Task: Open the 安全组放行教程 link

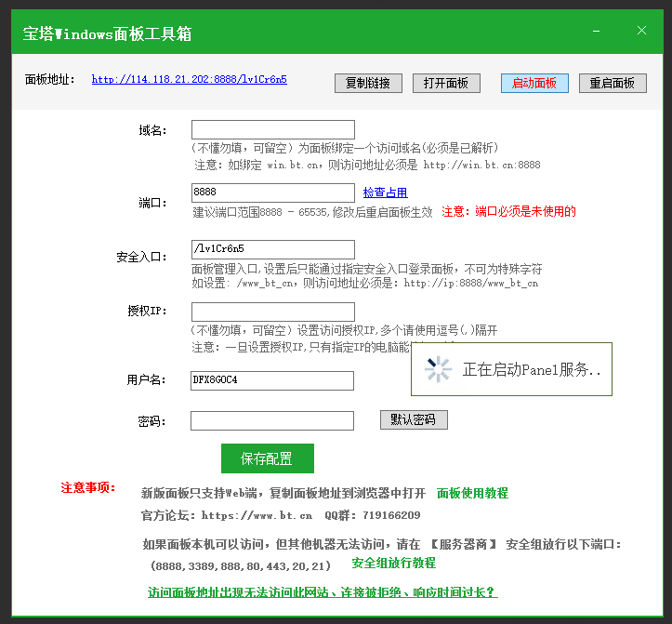Action: (x=393, y=564)
